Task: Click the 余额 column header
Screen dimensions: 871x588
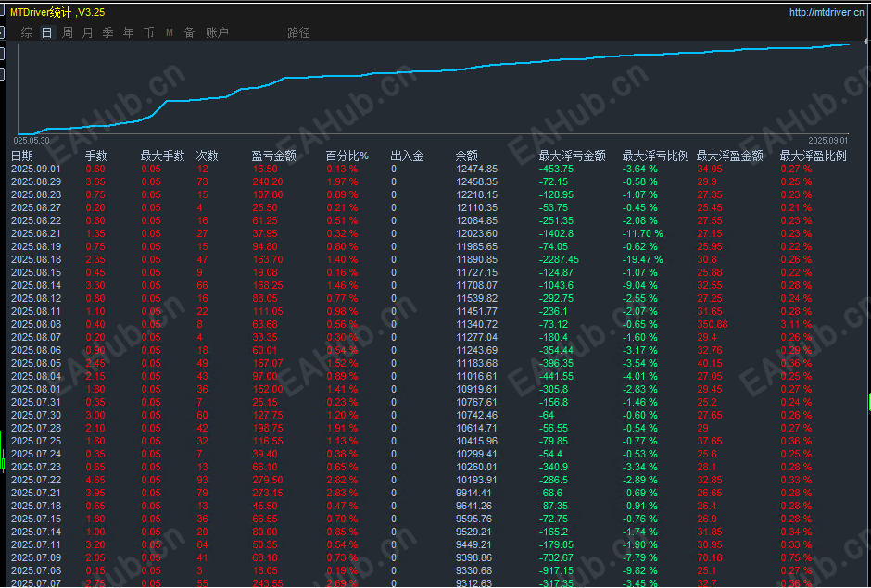Action: pyautogui.click(x=467, y=156)
